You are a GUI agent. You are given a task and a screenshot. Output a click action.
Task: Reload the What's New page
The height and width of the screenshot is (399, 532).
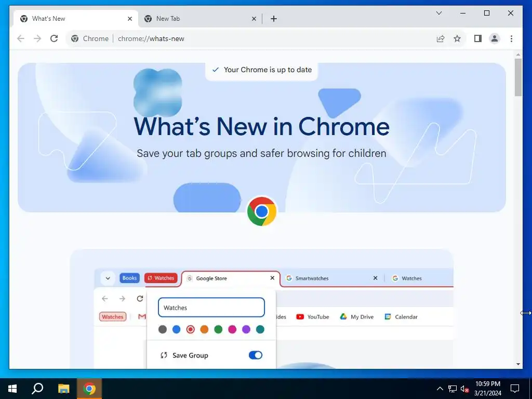[x=54, y=38]
